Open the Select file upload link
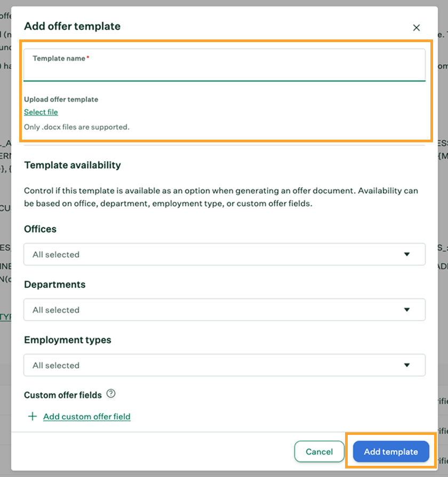This screenshot has width=448, height=477. click(x=41, y=112)
